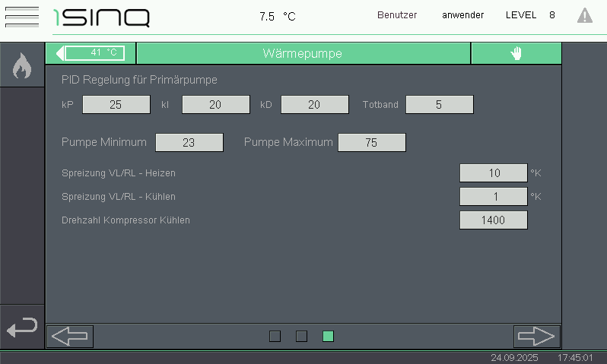
Task: Click the 41 °C temperature indicator
Action: tap(96, 53)
